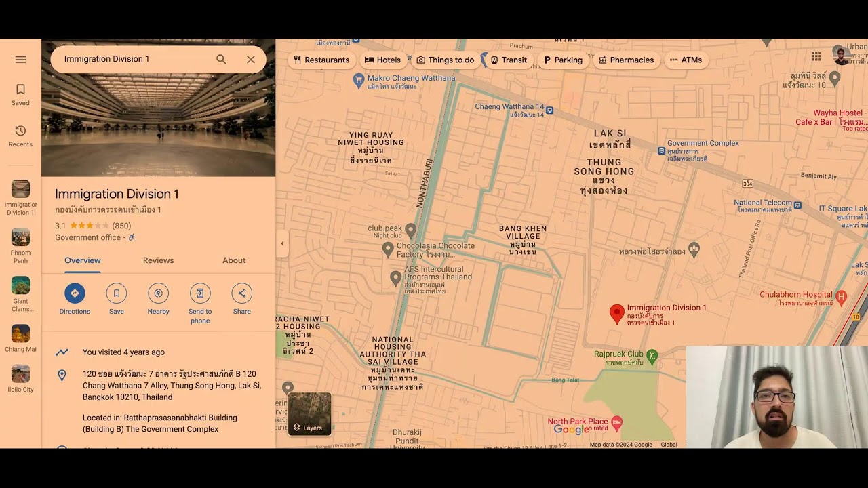Filter map by Parking
Screen dimensions: 868x488
(563, 60)
